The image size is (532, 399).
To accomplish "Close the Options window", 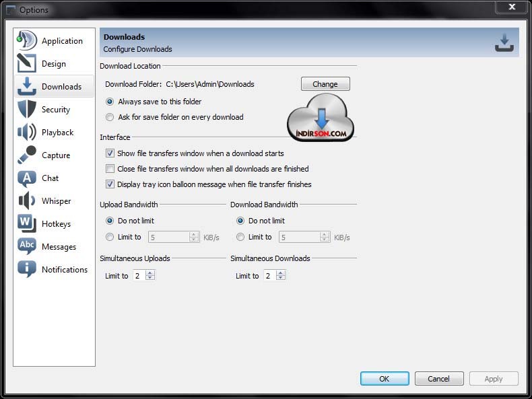I will click(512, 7).
